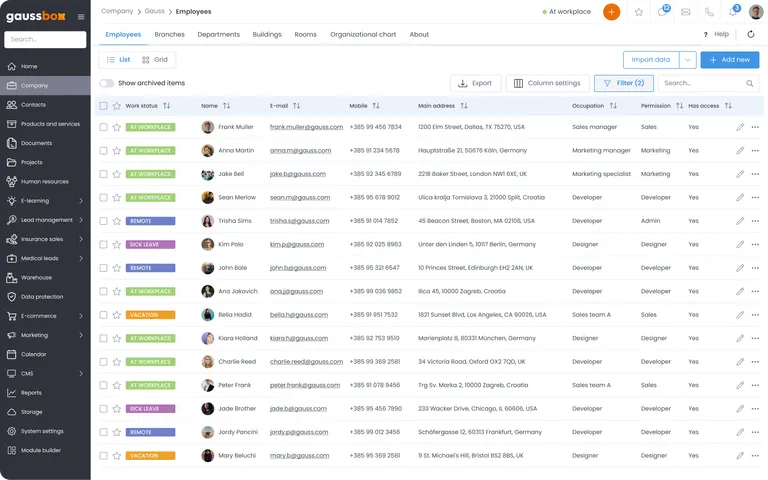Favorite Bella Hadid with star icon

pos(117,315)
